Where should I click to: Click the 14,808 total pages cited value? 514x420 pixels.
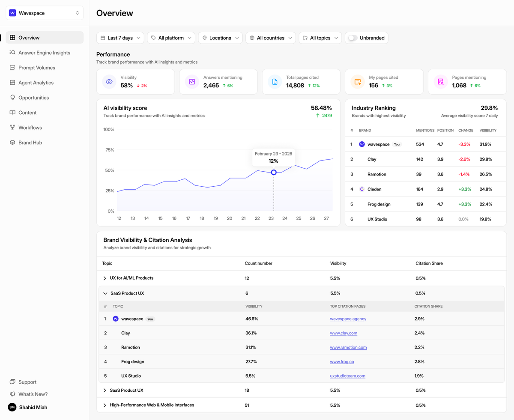point(295,86)
